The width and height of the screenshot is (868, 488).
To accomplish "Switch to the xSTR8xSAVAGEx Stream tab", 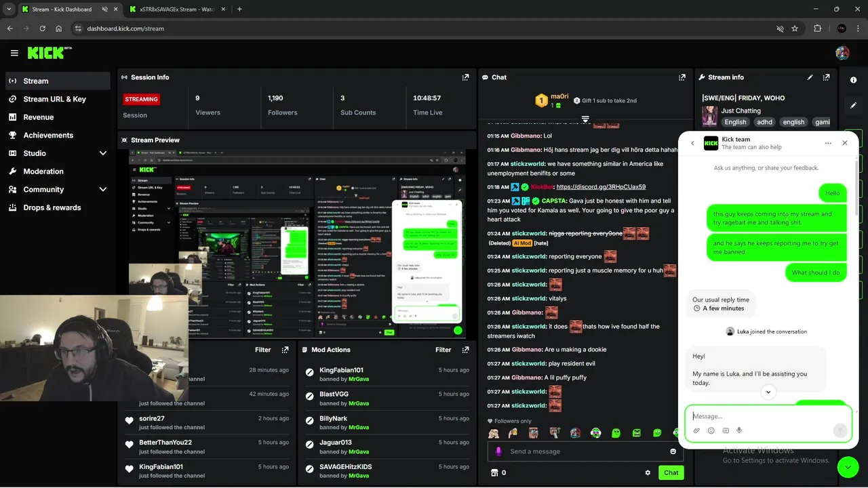I will click(178, 9).
